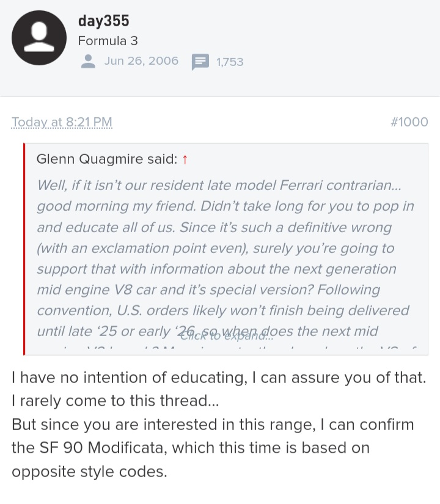Click the quoted text starting with Well, if it isn't
Image resolution: width=440 pixels, height=504 pixels.
coord(219,186)
